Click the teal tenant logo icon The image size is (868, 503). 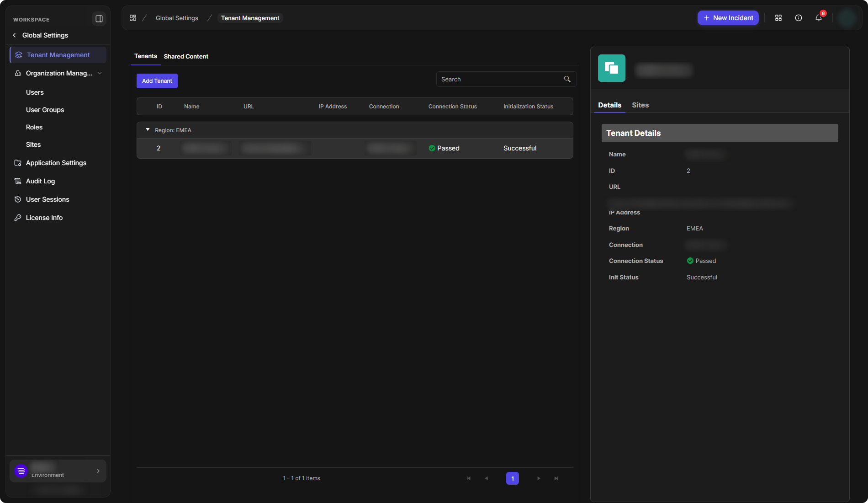click(x=612, y=68)
